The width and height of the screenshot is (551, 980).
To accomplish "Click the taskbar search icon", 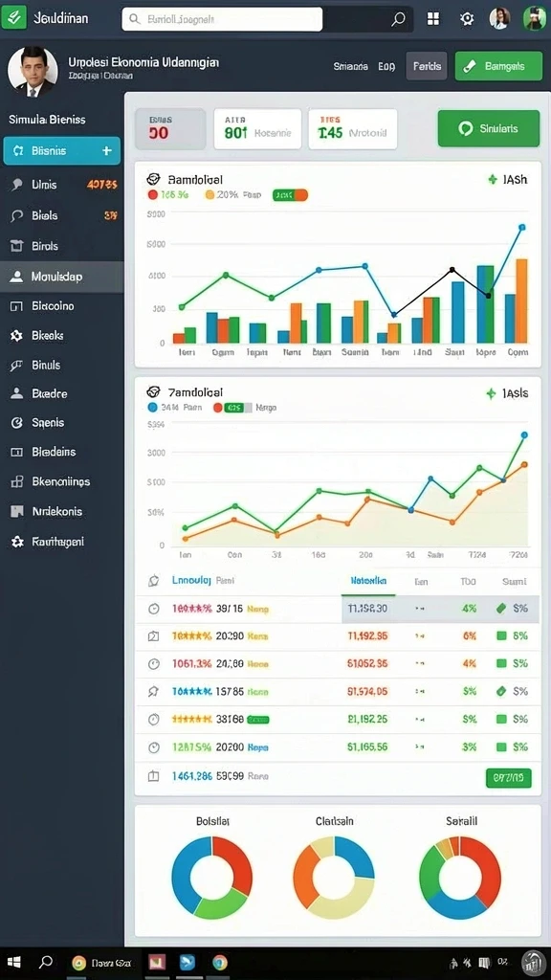I will click(46, 963).
